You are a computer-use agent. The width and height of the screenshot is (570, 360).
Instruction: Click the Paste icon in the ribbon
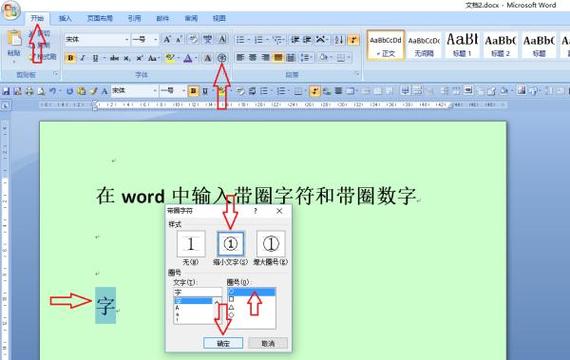[14, 39]
